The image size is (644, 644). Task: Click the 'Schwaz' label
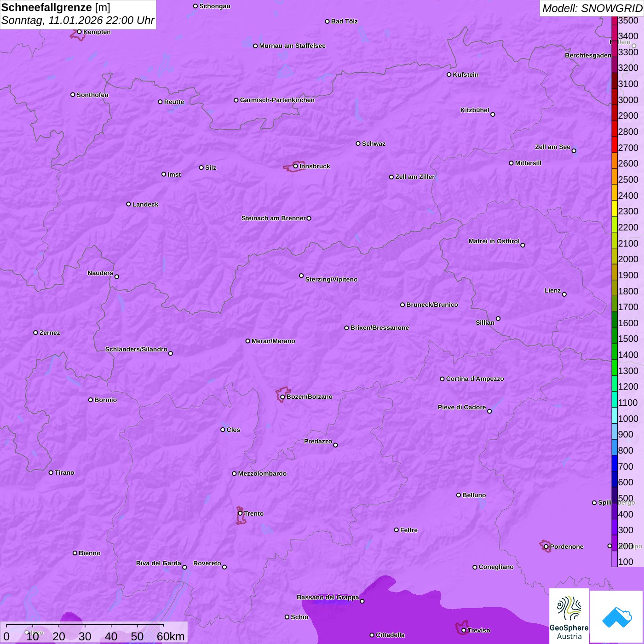coord(374,144)
